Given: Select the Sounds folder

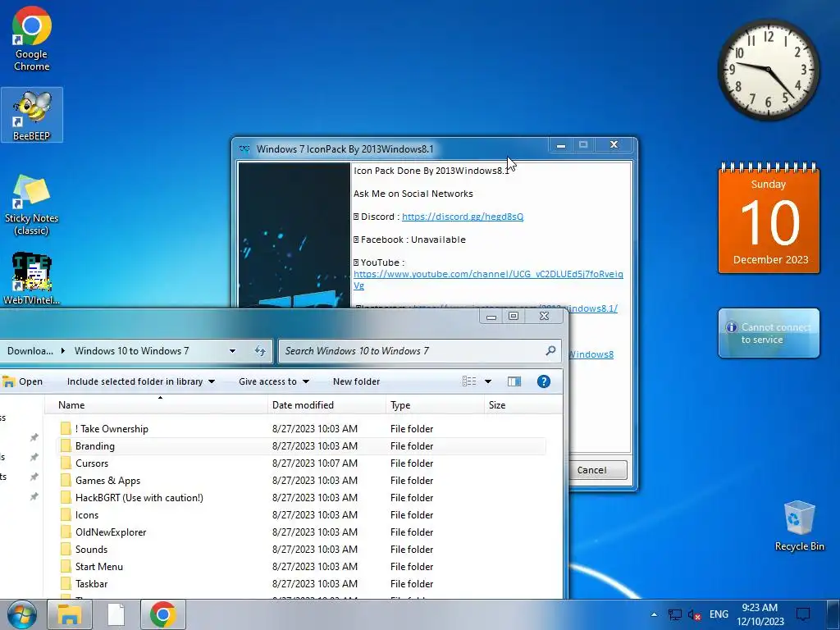Looking at the screenshot, I should pyautogui.click(x=302, y=549).
